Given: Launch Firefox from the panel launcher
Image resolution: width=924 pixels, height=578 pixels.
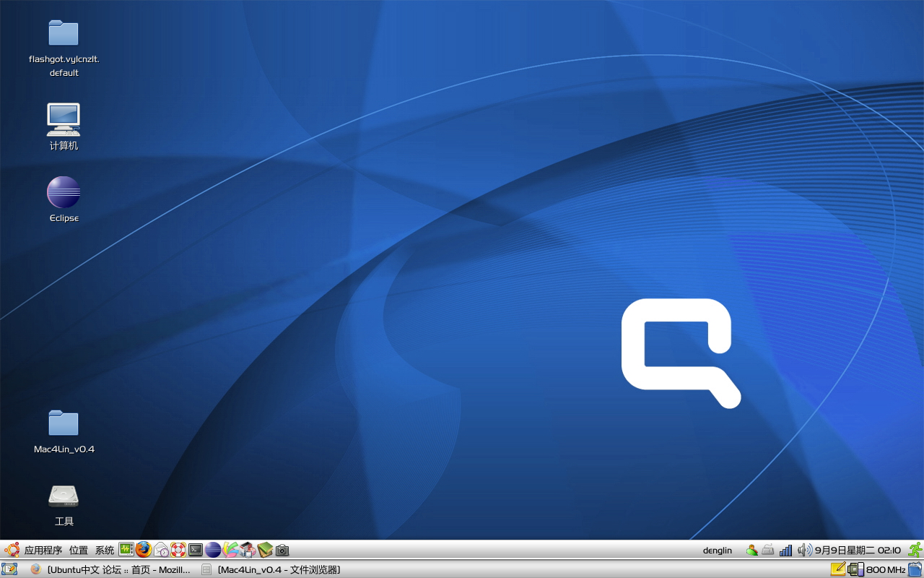Looking at the screenshot, I should tap(144, 550).
